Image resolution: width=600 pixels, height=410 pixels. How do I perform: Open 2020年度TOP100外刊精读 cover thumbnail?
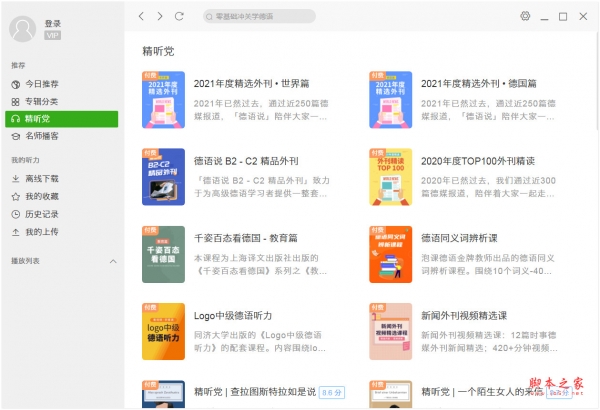(390, 177)
